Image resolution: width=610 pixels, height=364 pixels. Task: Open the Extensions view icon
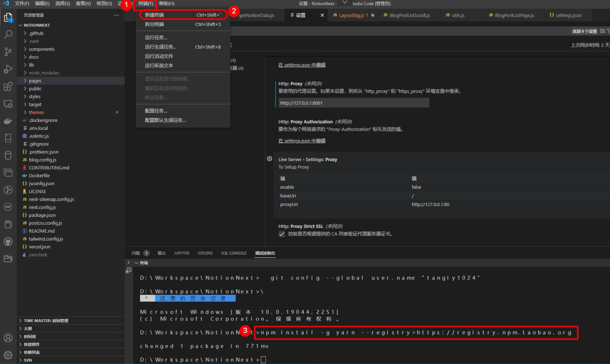coord(8,86)
